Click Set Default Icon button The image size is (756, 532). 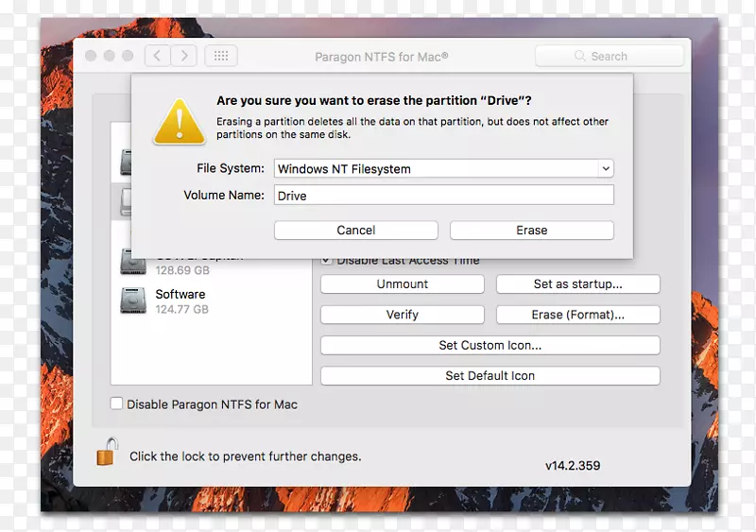click(x=490, y=376)
